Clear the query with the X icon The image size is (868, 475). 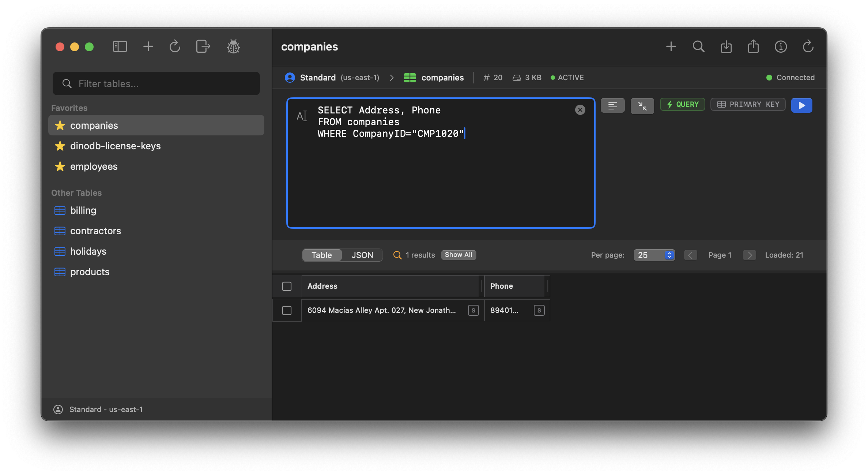pyautogui.click(x=580, y=110)
